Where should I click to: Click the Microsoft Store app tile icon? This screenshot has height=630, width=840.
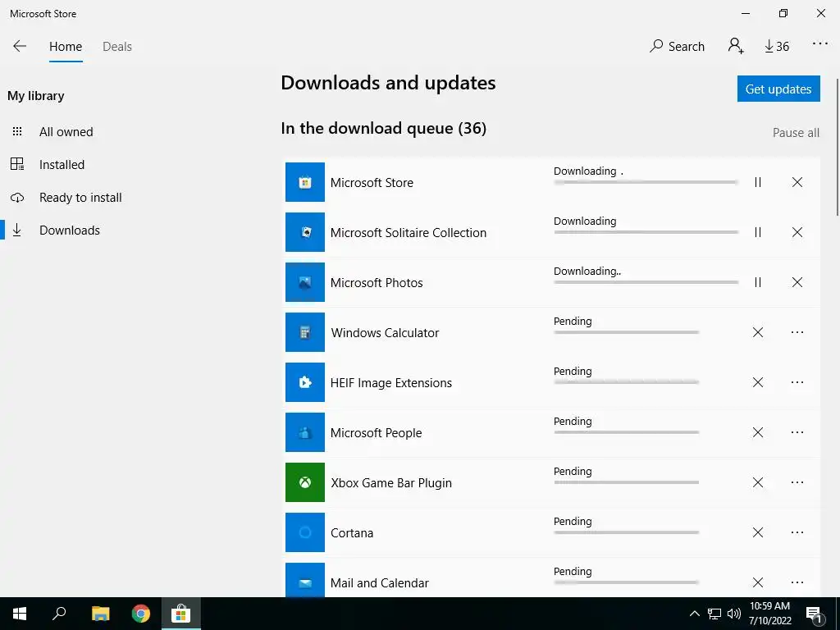pyautogui.click(x=305, y=182)
